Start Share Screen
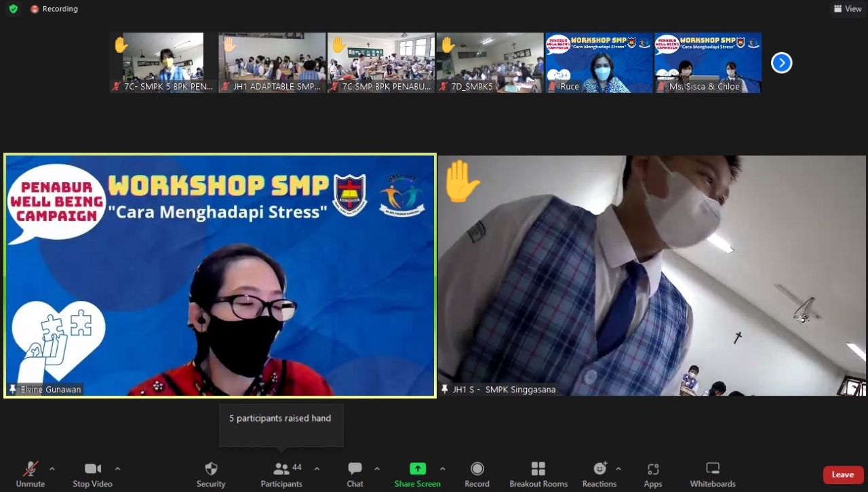Screen dimensions: 868x492 [418, 474]
